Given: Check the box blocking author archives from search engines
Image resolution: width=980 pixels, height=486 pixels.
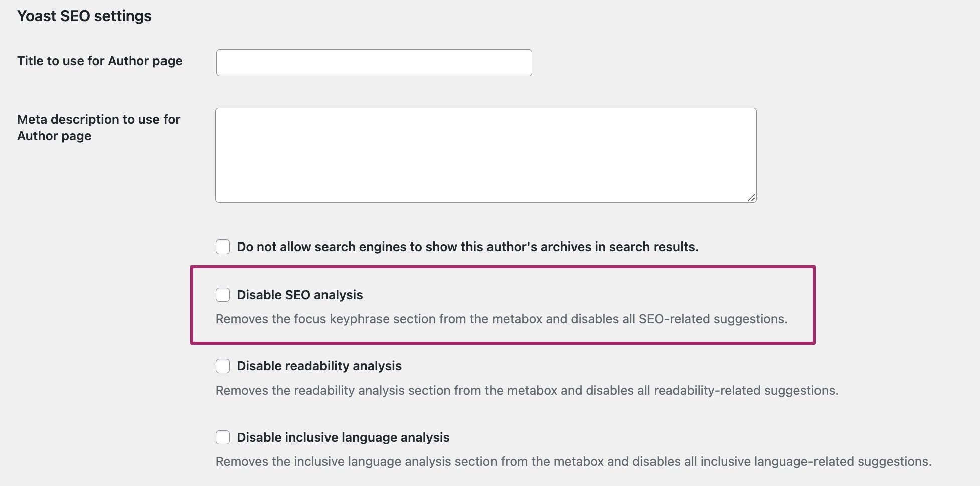Looking at the screenshot, I should (x=222, y=247).
